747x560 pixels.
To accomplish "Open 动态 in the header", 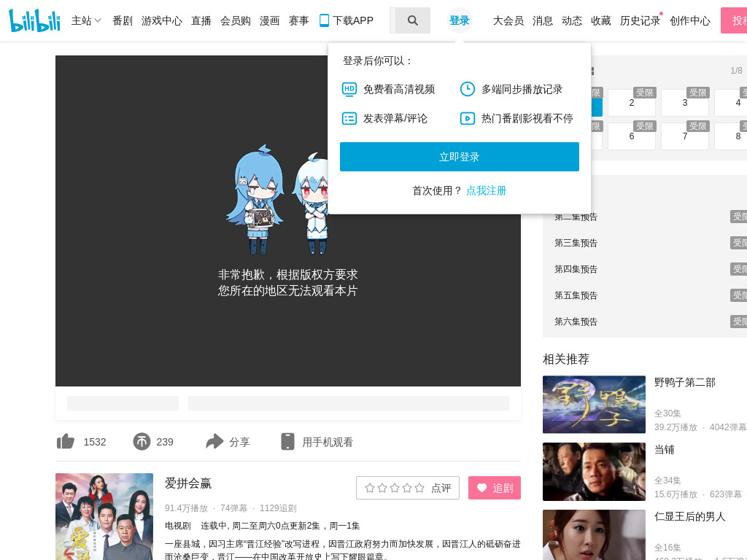I will coord(572,20).
